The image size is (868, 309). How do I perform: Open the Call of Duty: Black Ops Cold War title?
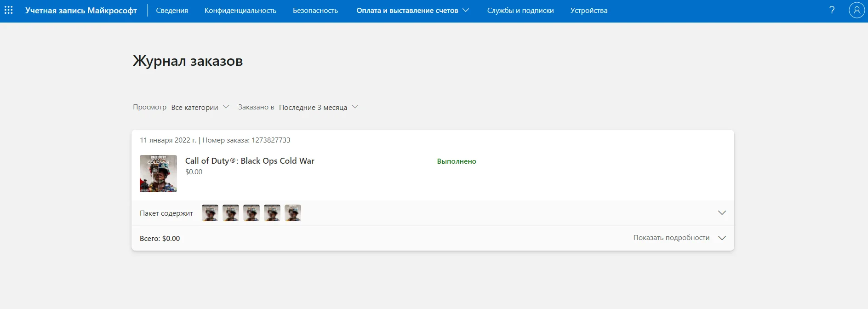click(x=250, y=161)
